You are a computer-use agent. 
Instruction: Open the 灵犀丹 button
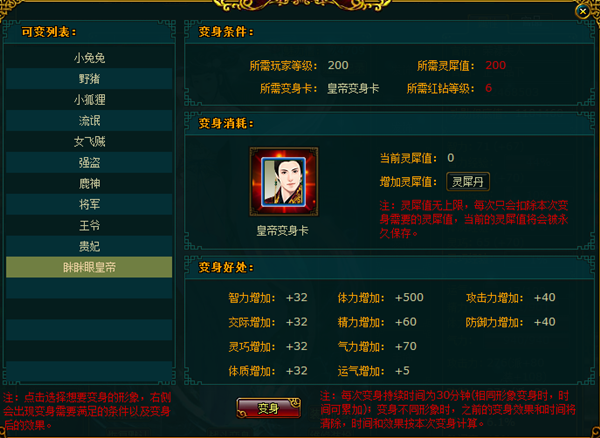click(468, 182)
